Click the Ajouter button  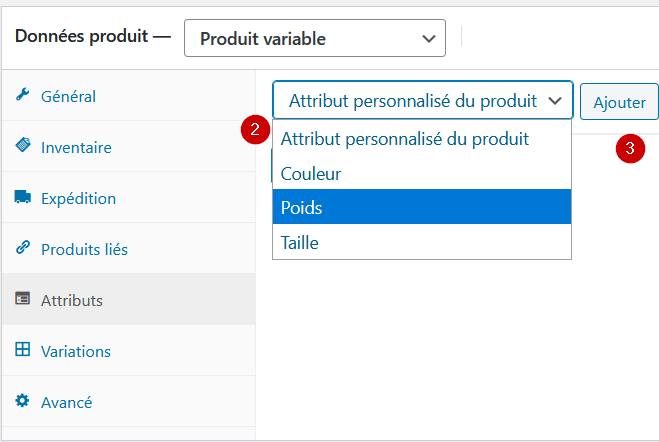click(619, 102)
